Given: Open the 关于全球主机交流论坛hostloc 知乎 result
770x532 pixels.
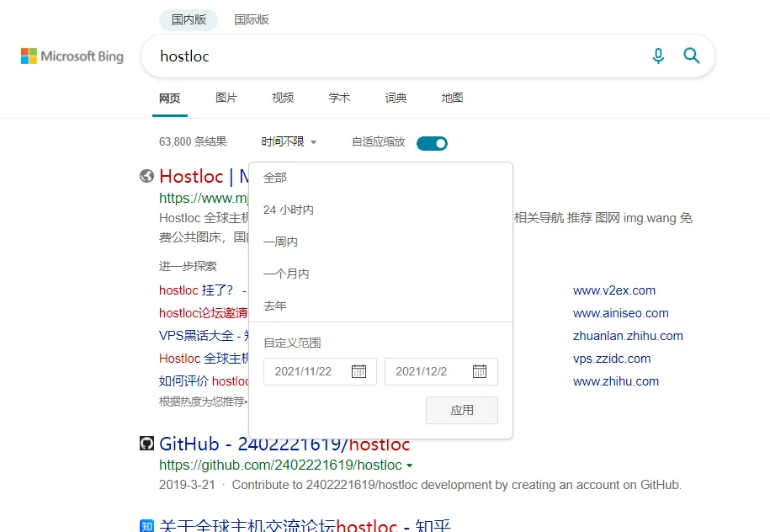Looking at the screenshot, I should point(305,525).
